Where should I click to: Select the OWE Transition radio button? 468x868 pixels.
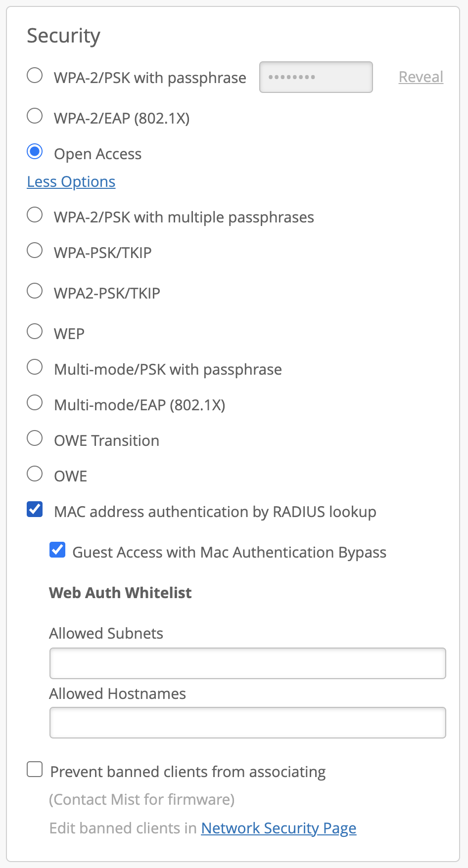pyautogui.click(x=35, y=439)
